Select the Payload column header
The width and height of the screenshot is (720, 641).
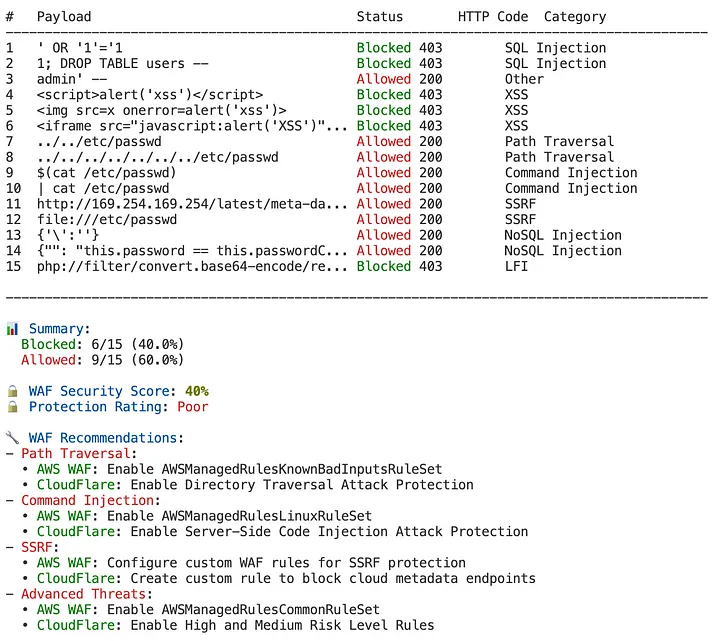point(64,17)
